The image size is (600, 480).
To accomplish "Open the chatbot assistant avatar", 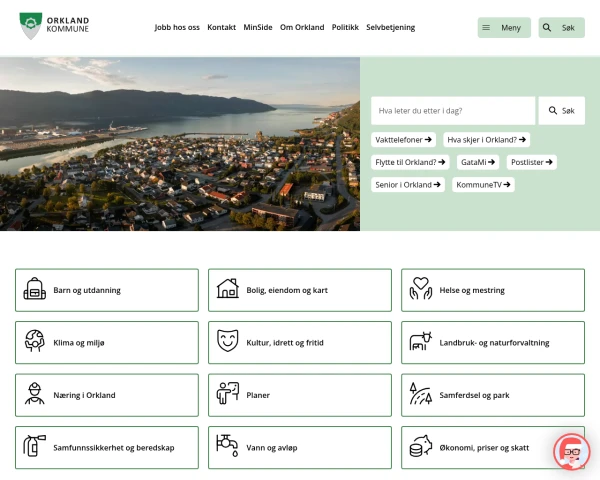I will tap(571, 452).
